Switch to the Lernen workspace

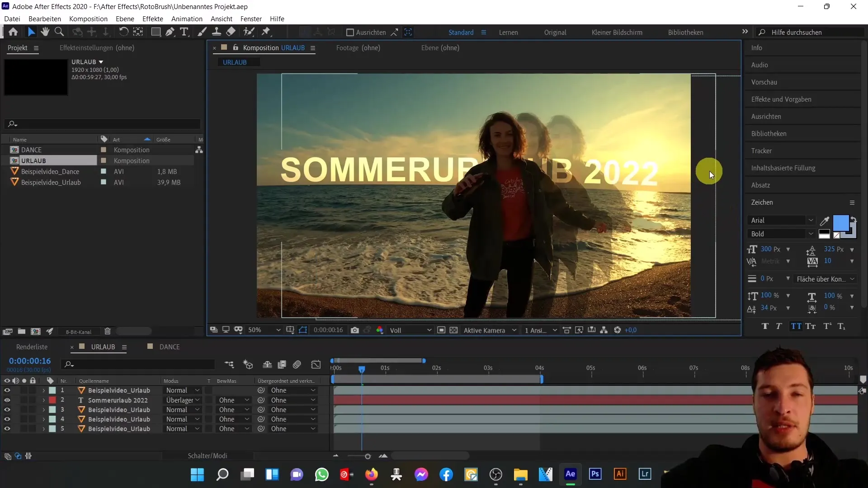tap(509, 33)
